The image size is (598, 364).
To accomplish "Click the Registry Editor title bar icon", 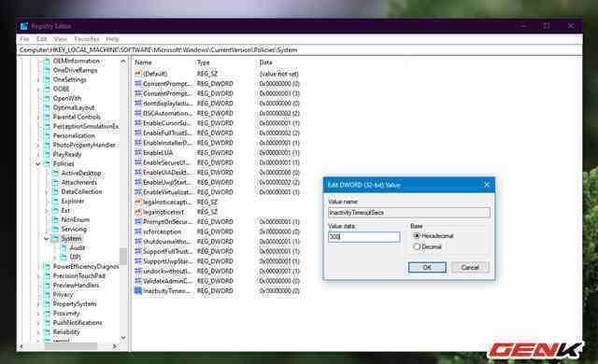I will (x=24, y=26).
